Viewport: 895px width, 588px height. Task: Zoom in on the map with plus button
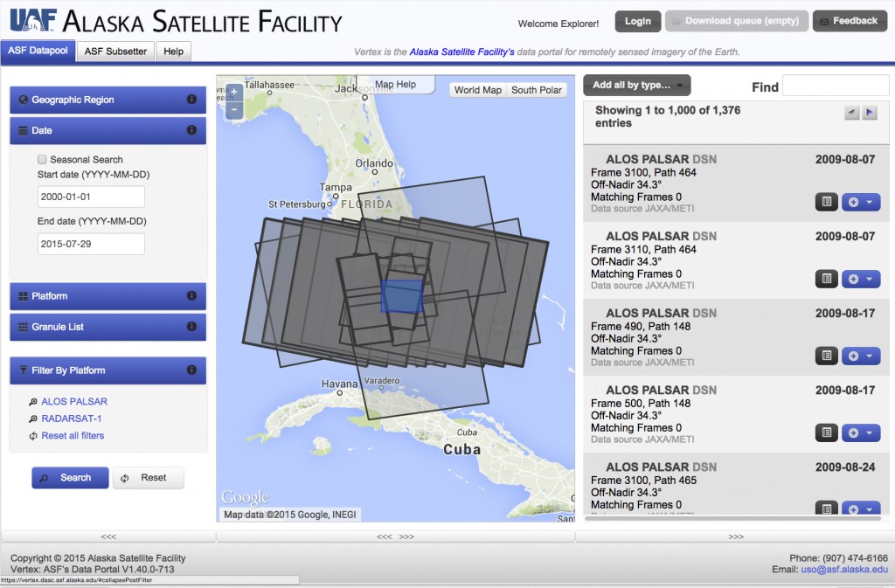(233, 92)
